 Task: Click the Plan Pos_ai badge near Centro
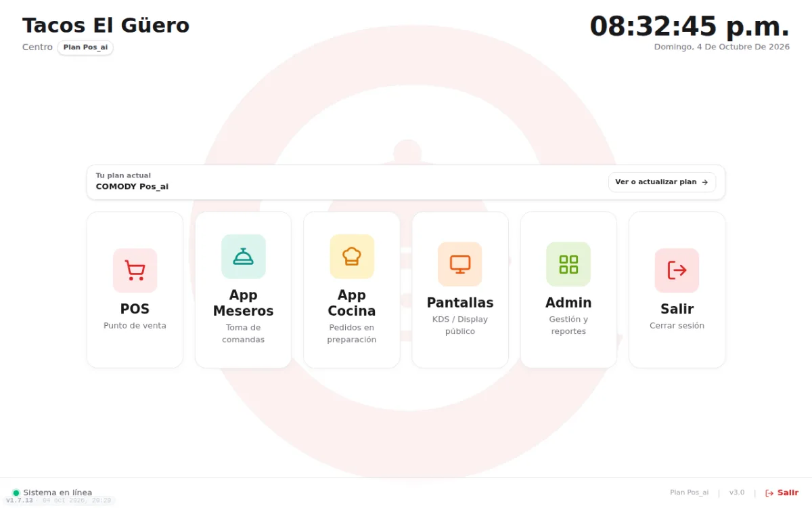click(x=85, y=47)
